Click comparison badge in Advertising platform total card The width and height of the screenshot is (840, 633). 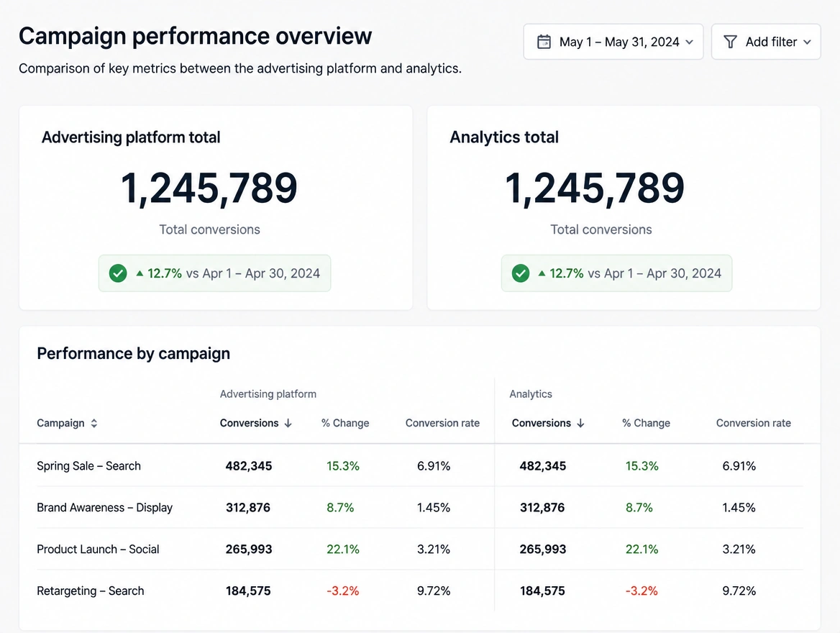click(214, 273)
